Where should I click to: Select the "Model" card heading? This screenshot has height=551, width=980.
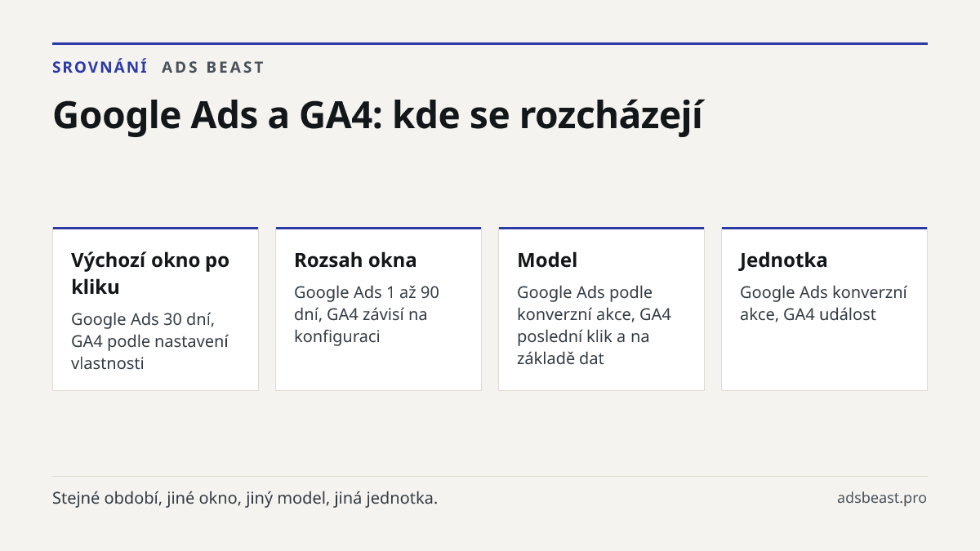click(x=547, y=260)
